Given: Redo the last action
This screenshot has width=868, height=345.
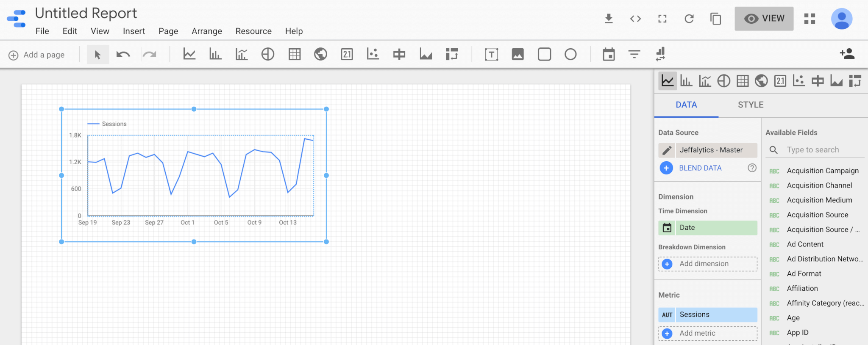Looking at the screenshot, I should pyautogui.click(x=149, y=55).
